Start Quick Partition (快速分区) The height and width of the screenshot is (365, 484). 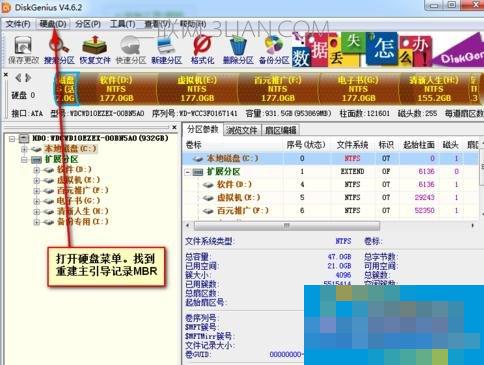[131, 50]
